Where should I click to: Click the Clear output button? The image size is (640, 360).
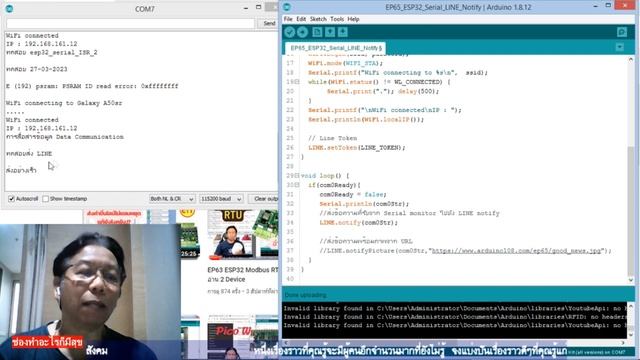tap(264, 199)
